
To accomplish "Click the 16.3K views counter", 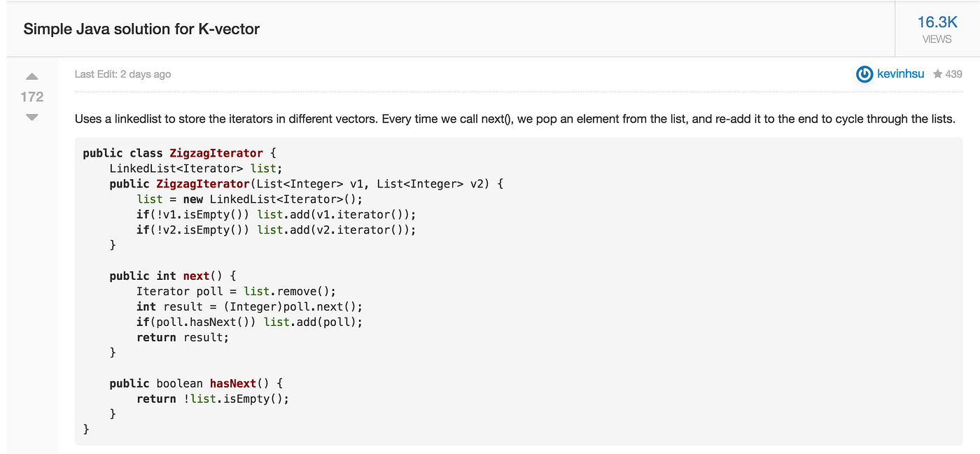I will [x=937, y=22].
